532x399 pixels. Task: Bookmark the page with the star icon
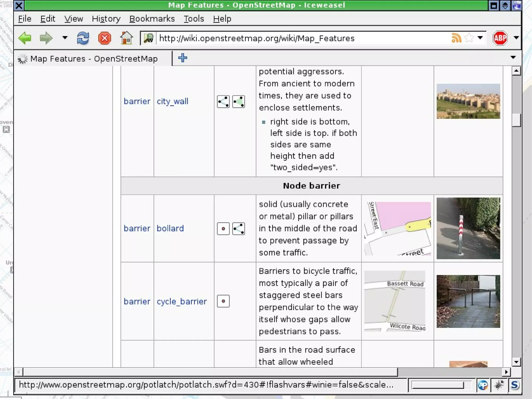(469, 38)
